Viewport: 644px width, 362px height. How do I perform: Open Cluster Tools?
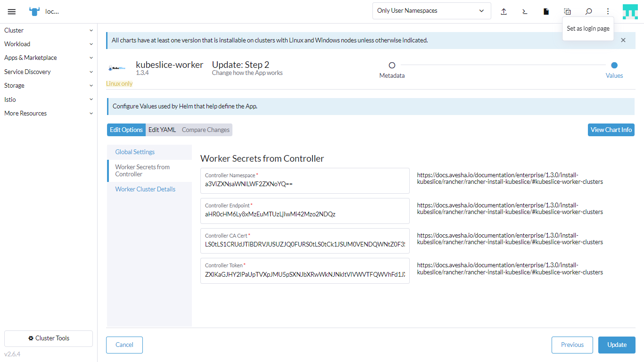[49, 338]
